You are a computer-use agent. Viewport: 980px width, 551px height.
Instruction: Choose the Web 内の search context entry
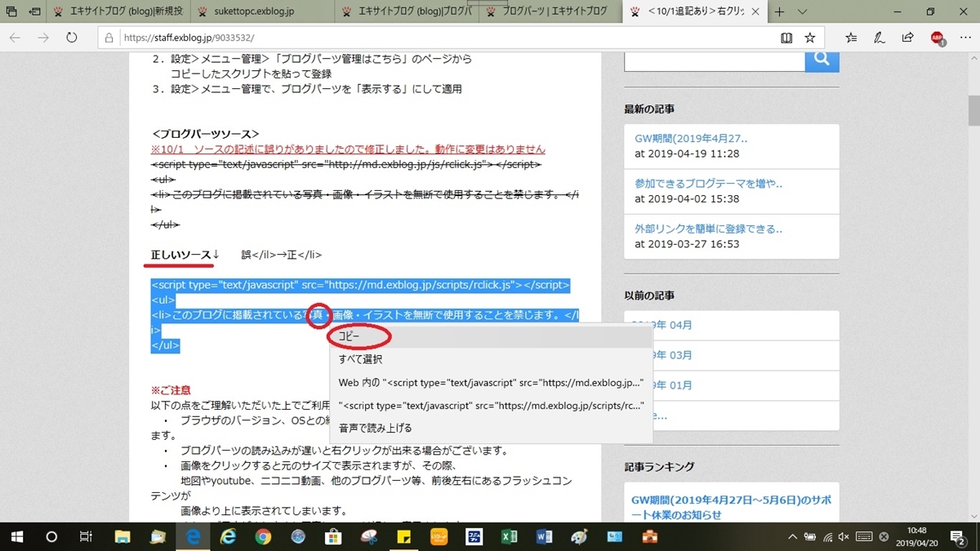click(490, 382)
